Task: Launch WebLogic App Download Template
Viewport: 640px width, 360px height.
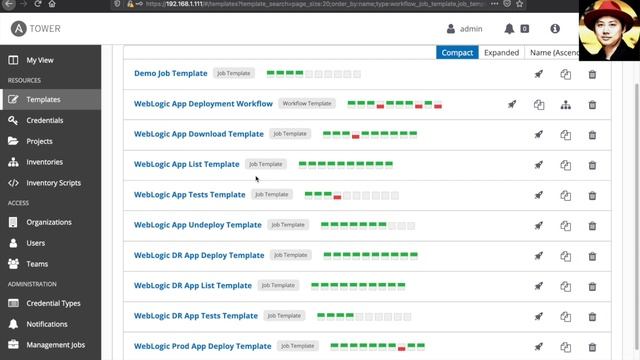Action: pyautogui.click(x=539, y=135)
